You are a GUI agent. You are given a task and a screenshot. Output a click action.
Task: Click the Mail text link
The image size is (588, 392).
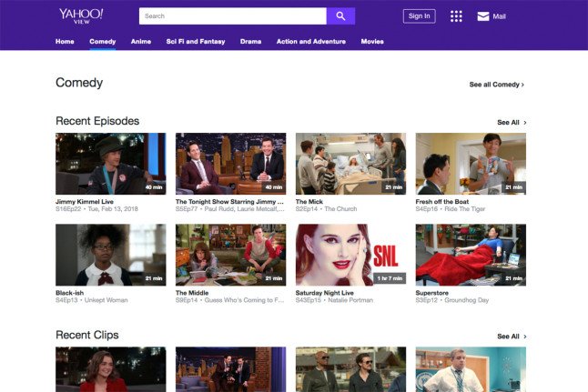click(499, 16)
